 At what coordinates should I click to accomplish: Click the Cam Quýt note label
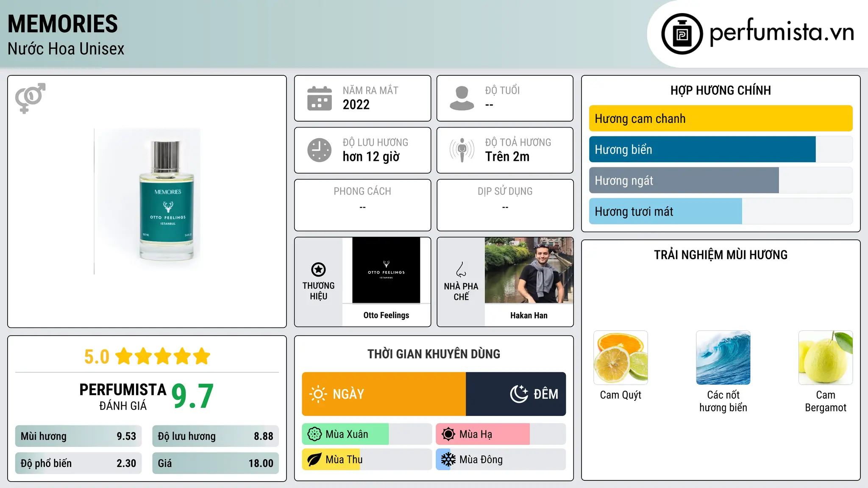(x=620, y=395)
